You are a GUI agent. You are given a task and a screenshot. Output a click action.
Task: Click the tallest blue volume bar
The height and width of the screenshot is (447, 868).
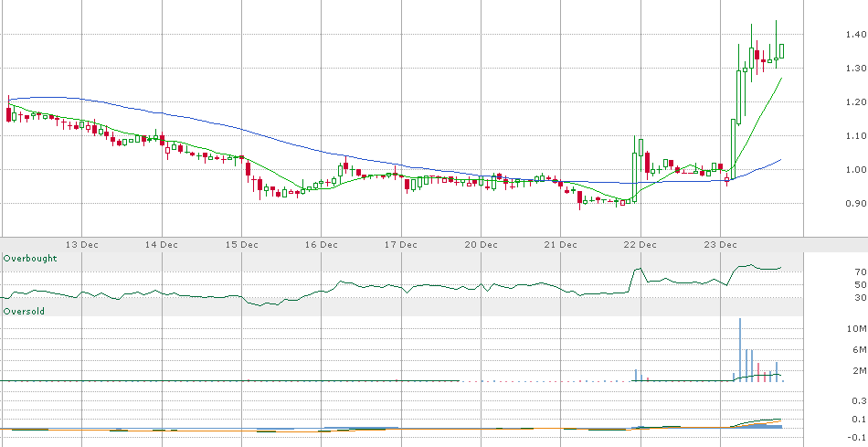click(x=740, y=349)
